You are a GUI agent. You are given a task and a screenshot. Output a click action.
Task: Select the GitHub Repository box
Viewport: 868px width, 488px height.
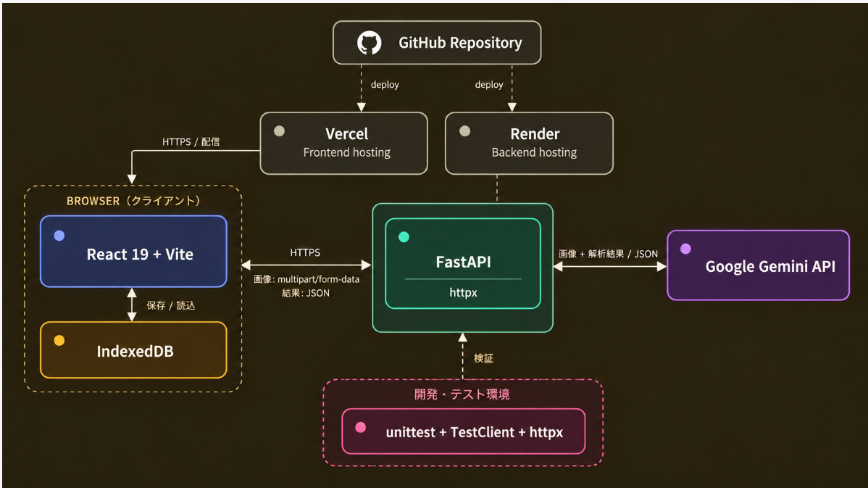(x=437, y=43)
